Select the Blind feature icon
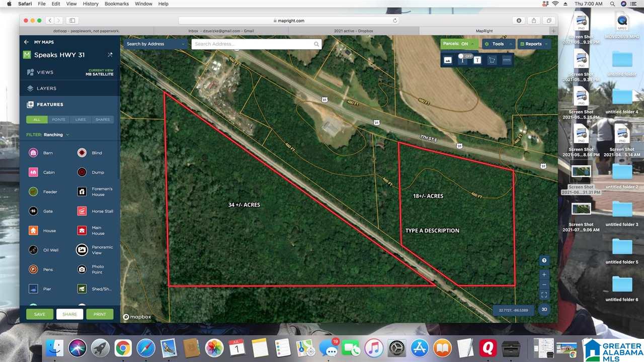Screen dimensions: 644x362 (82, 153)
